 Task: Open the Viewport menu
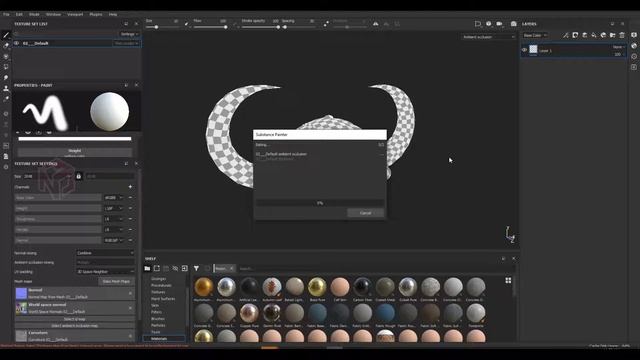coord(75,14)
